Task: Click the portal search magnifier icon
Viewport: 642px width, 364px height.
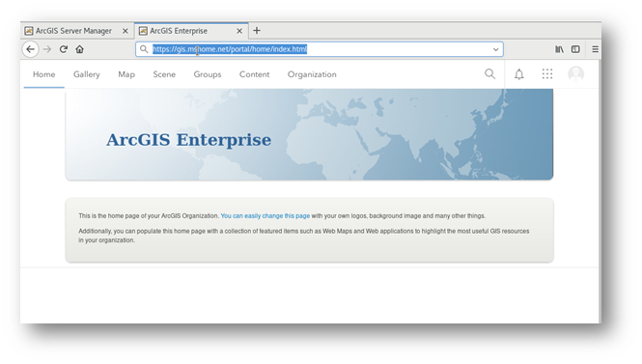Action: 489,74
